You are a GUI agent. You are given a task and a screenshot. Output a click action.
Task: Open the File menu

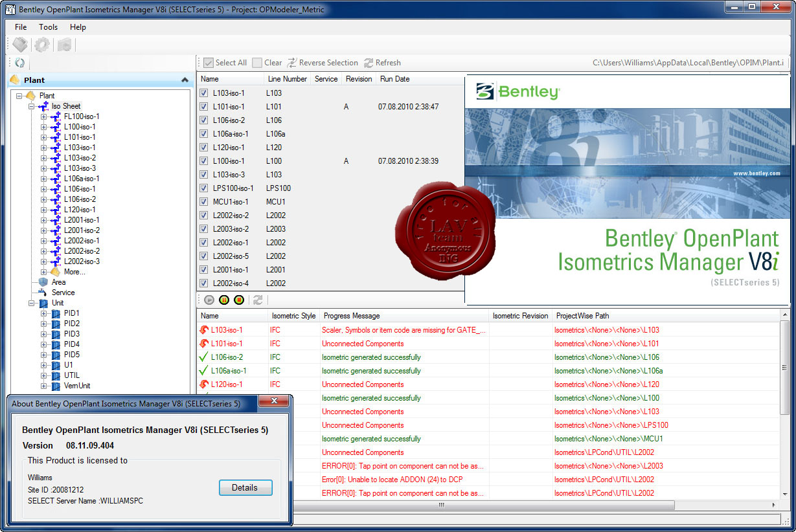[21, 27]
